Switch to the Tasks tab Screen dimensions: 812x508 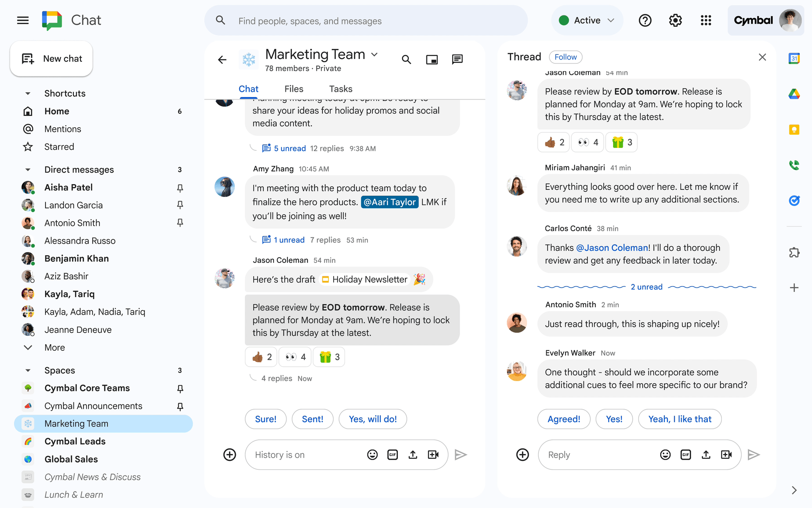click(x=341, y=89)
